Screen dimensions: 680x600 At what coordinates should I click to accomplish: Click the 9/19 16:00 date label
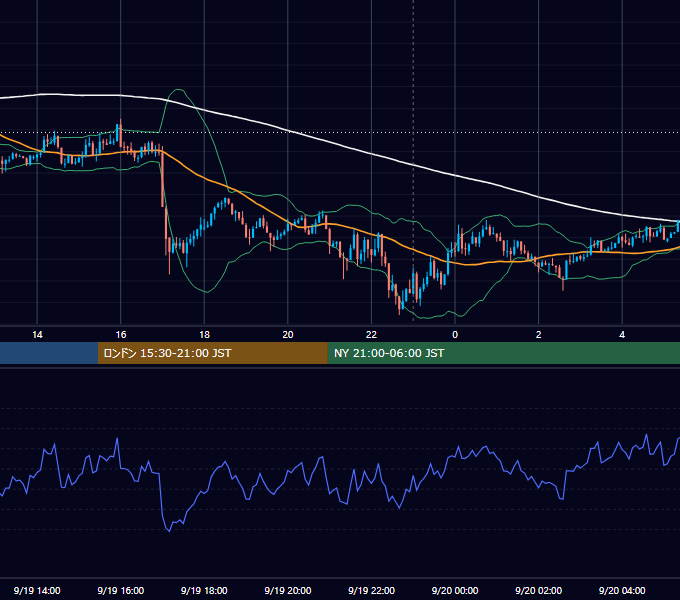click(121, 590)
